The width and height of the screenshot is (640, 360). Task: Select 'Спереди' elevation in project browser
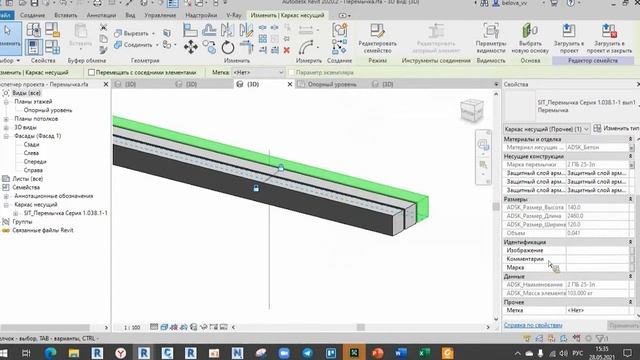pyautogui.click(x=35, y=162)
